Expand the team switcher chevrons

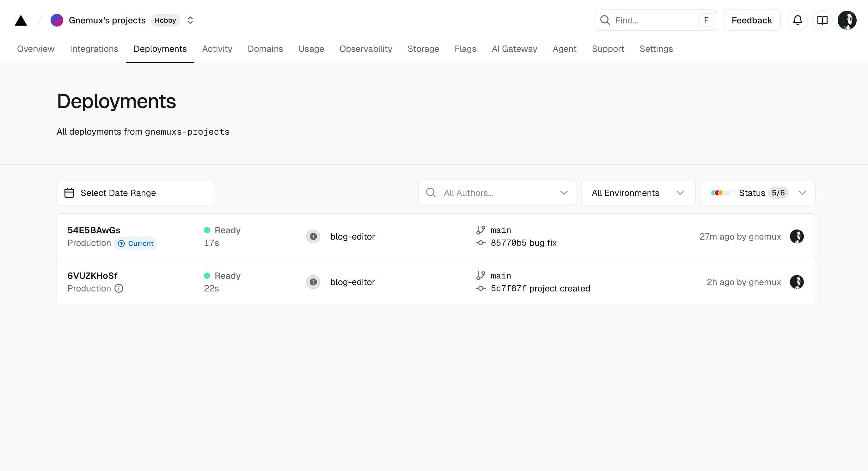point(190,20)
